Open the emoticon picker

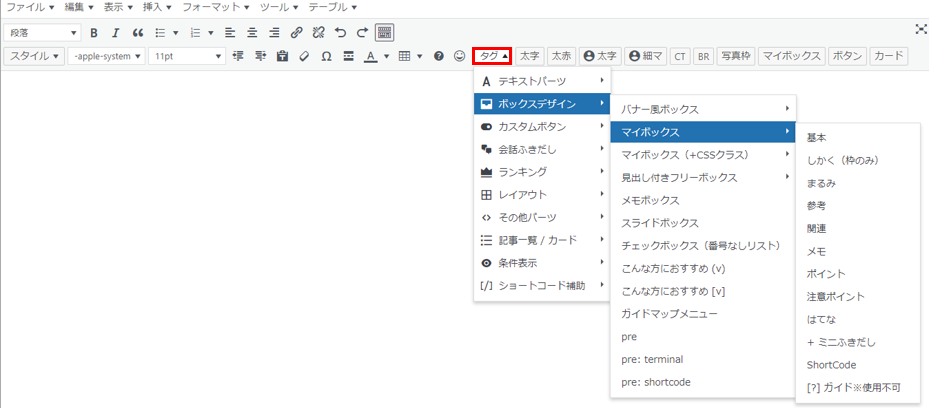[459, 56]
